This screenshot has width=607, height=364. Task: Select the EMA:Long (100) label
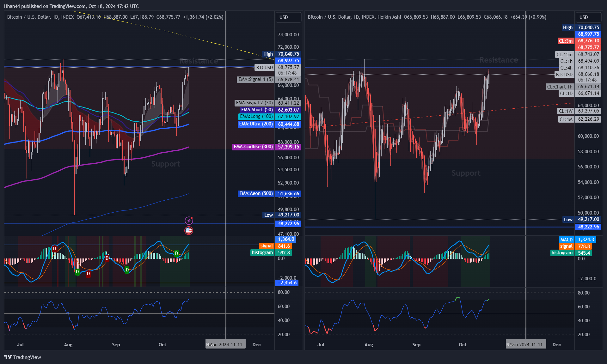pos(270,117)
